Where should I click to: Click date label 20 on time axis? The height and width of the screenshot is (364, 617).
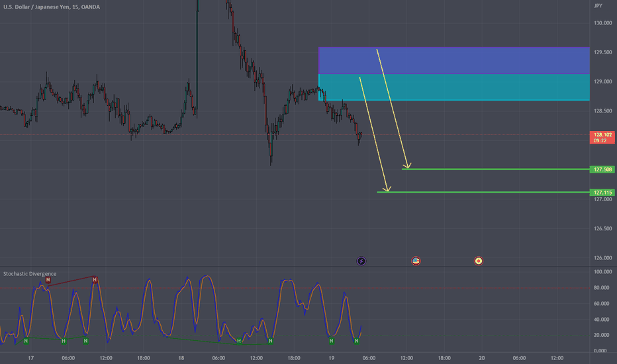482,358
